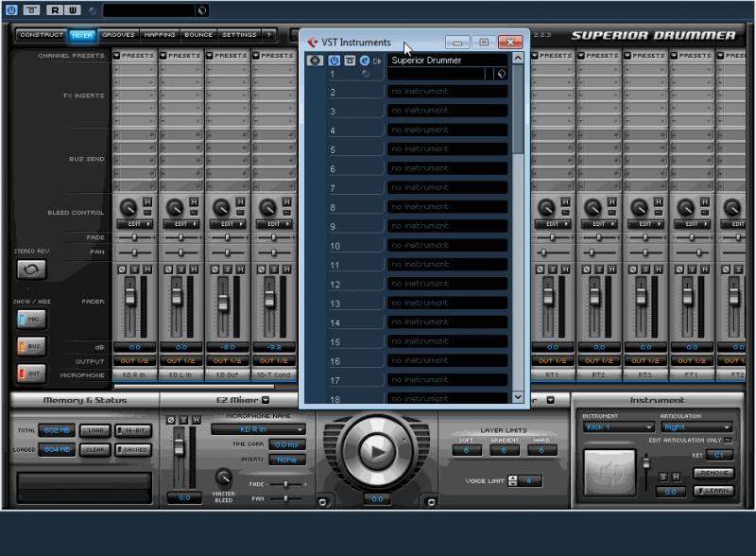756x556 pixels.
Task: Toggle bleed mute on the RT2 channel
Action: [611, 201]
